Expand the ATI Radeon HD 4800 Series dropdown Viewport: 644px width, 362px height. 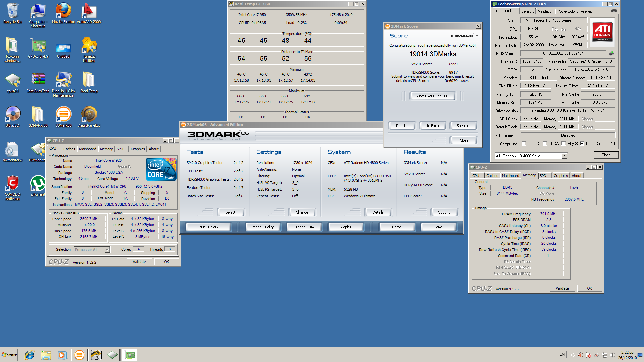click(564, 156)
